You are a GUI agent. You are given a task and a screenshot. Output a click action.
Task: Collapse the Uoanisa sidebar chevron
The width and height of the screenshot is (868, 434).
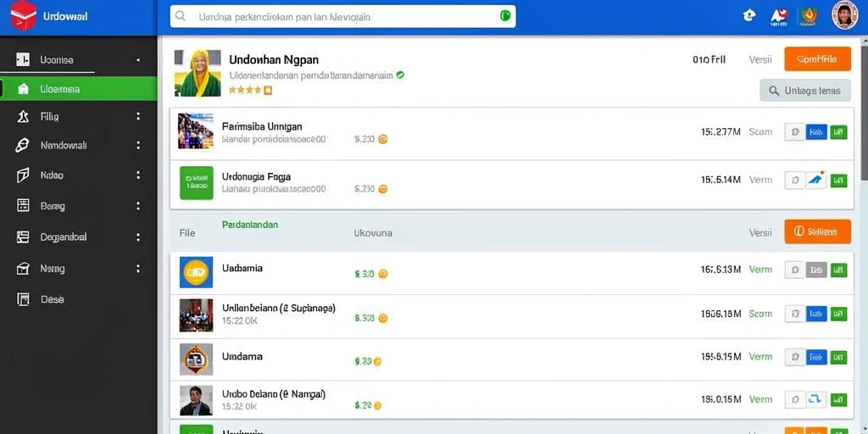pos(138,60)
